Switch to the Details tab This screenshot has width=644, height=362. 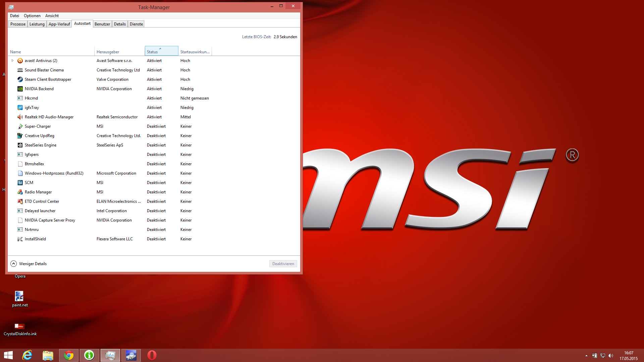[x=120, y=24]
